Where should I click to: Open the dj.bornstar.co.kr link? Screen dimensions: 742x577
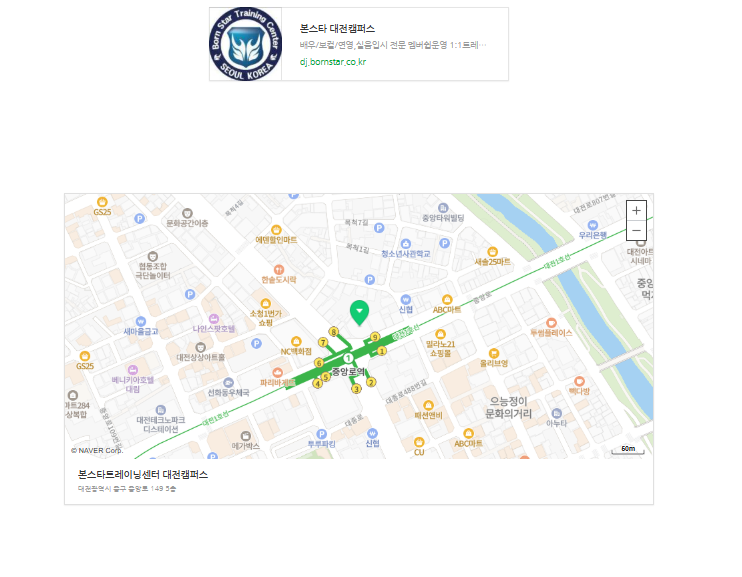tap(333, 62)
